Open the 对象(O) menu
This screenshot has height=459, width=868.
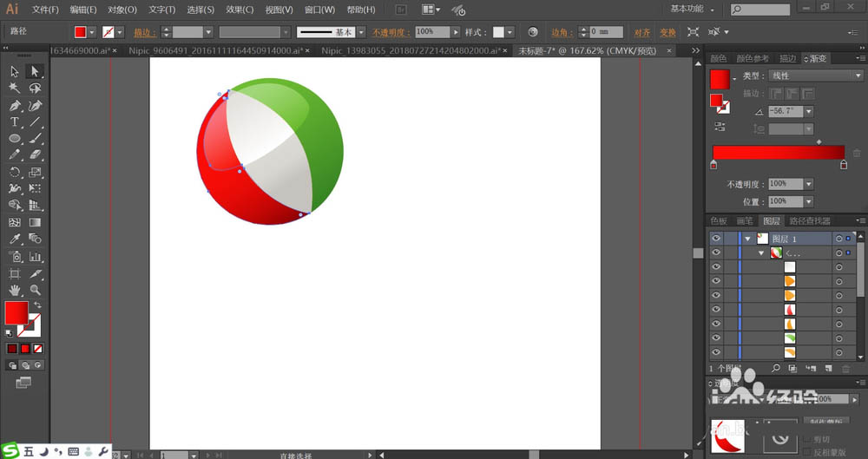point(122,10)
